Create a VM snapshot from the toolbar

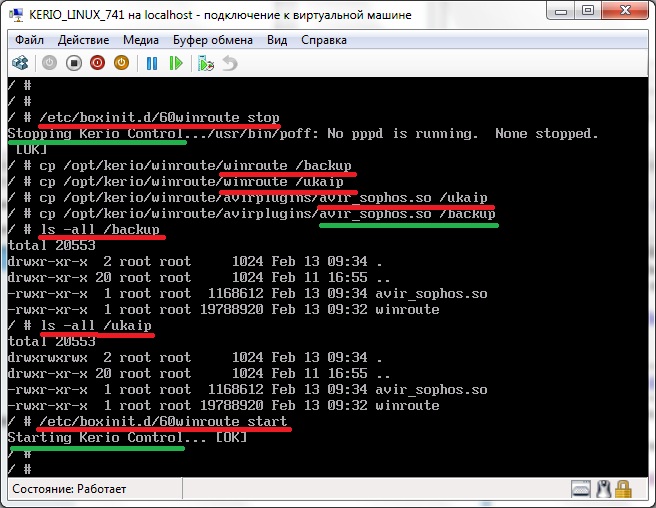[x=206, y=63]
